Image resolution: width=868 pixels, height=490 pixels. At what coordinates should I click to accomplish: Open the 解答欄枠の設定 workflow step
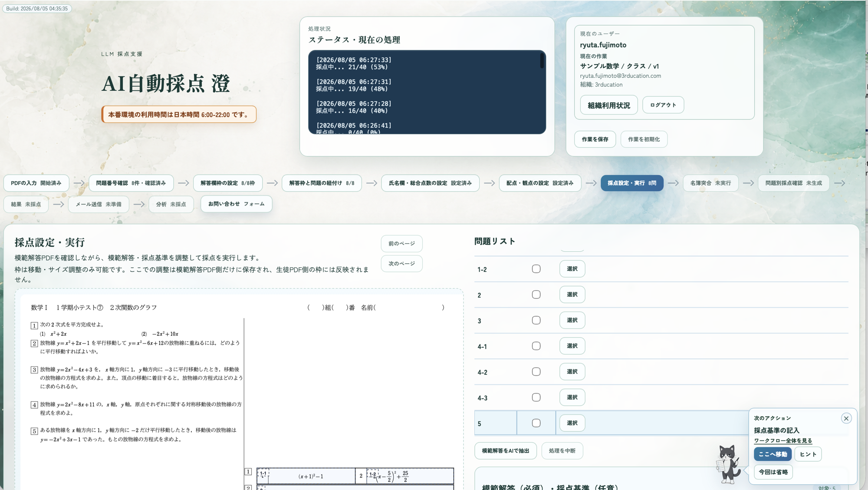pyautogui.click(x=228, y=183)
